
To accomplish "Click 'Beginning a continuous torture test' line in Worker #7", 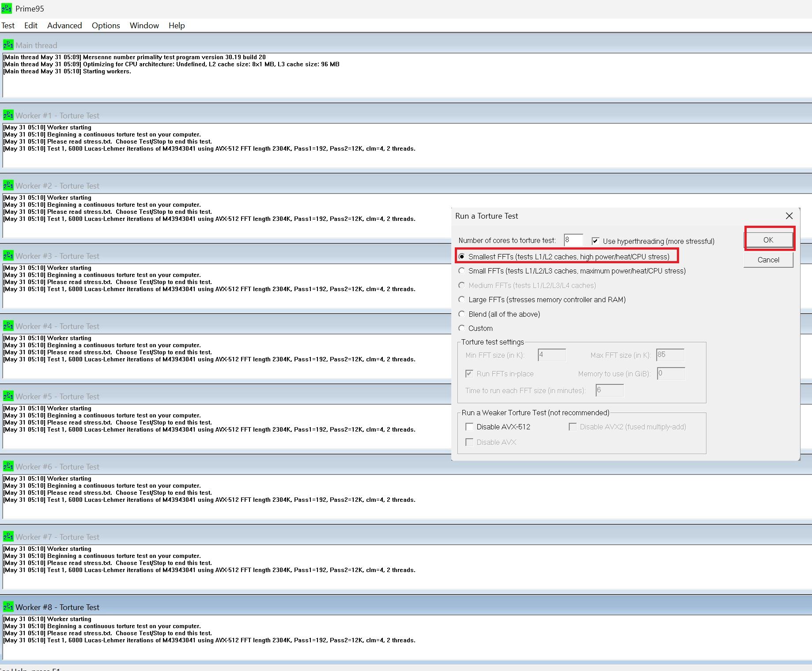I will tap(102, 556).
